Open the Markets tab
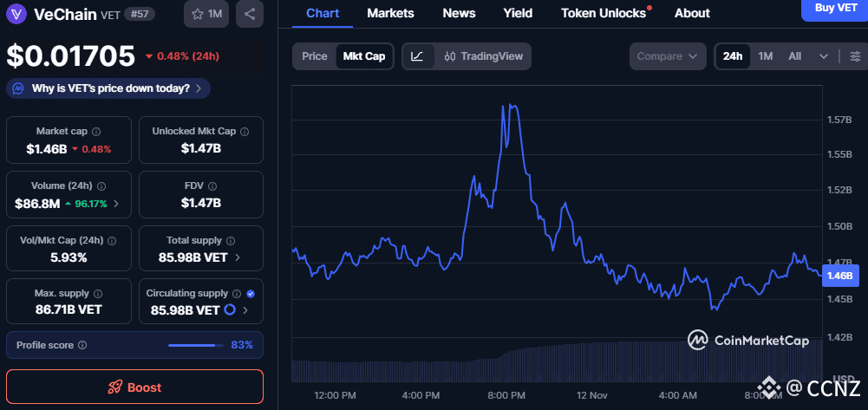Screen dimensions: 868x410 (390, 13)
